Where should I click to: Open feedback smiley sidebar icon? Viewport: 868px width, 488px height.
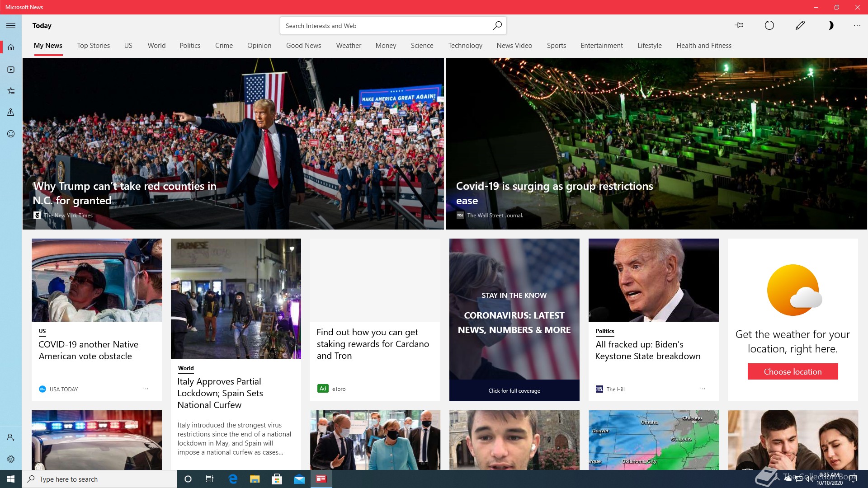pos(11,134)
